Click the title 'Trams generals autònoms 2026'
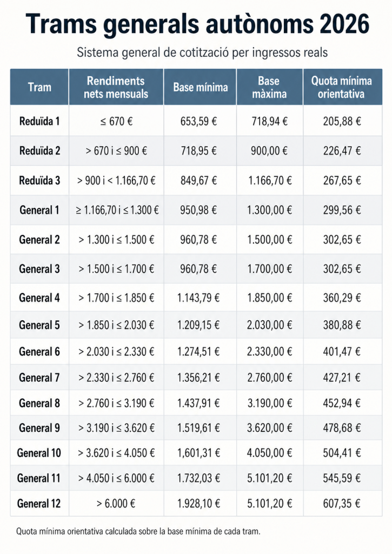Screen dimensions: 392x554 point(196,24)
